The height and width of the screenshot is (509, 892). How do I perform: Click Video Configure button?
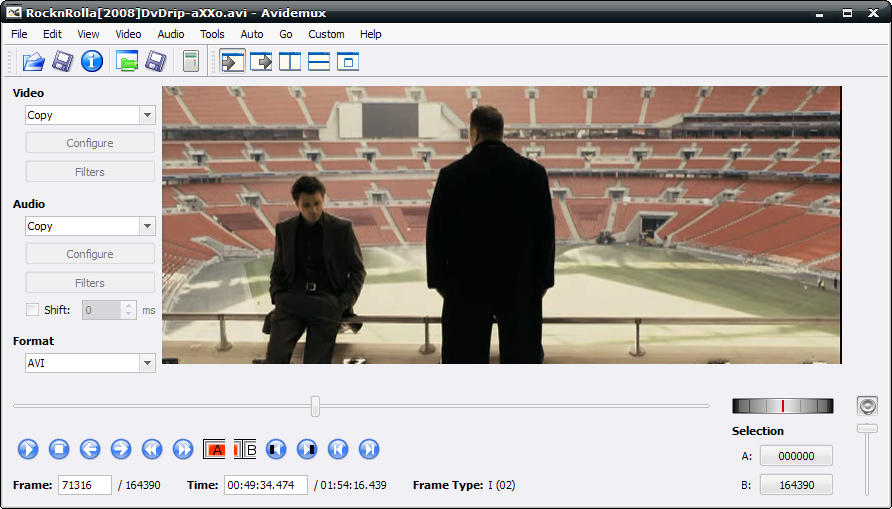[x=90, y=143]
